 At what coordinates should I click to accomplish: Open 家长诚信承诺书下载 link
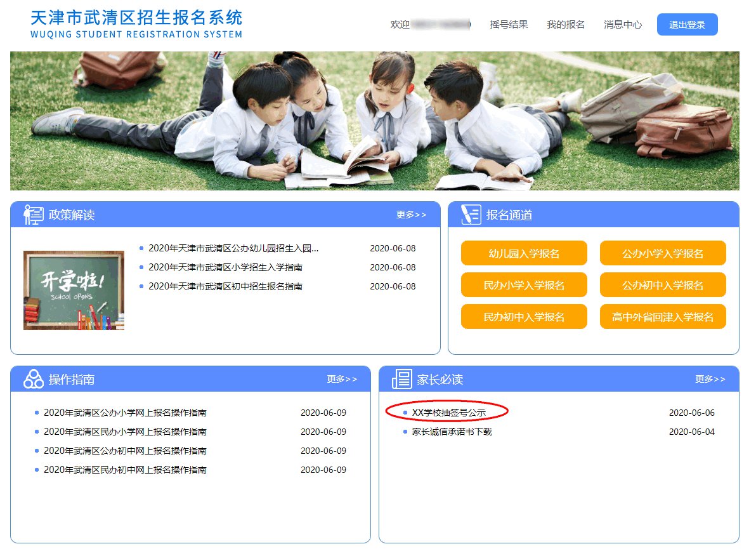point(452,432)
